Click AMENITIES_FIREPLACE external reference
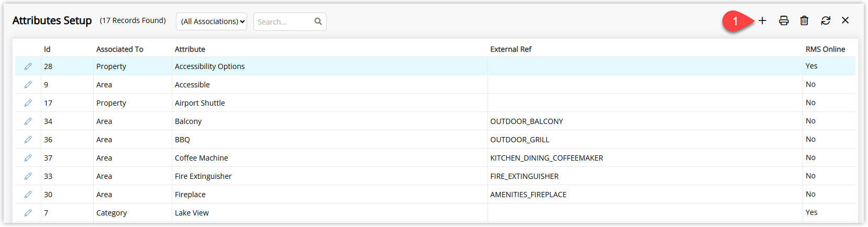This screenshot has width=868, height=227. click(528, 195)
